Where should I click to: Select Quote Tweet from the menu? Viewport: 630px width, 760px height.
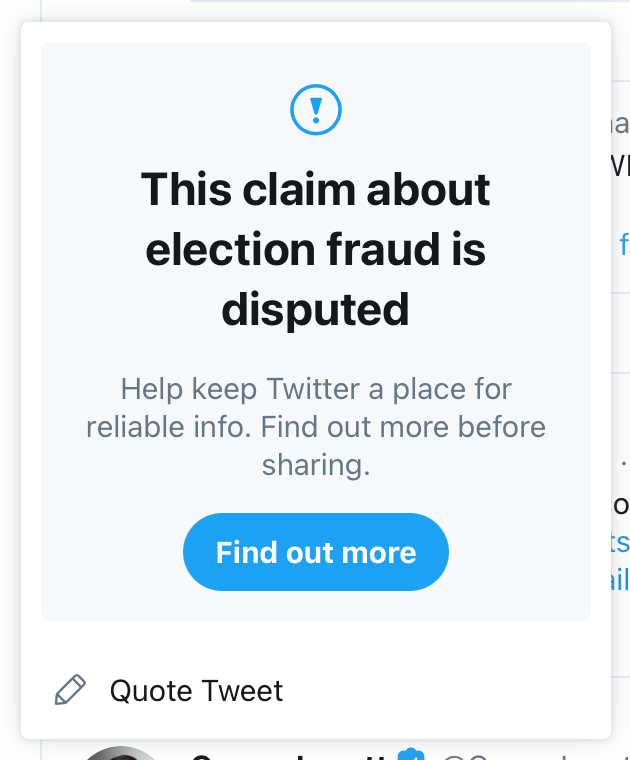[196, 690]
